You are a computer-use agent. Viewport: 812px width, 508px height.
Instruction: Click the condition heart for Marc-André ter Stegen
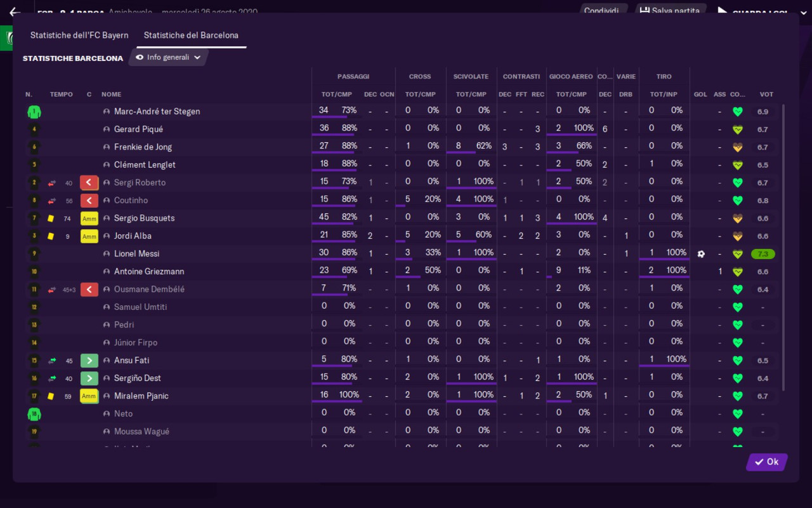click(x=737, y=112)
